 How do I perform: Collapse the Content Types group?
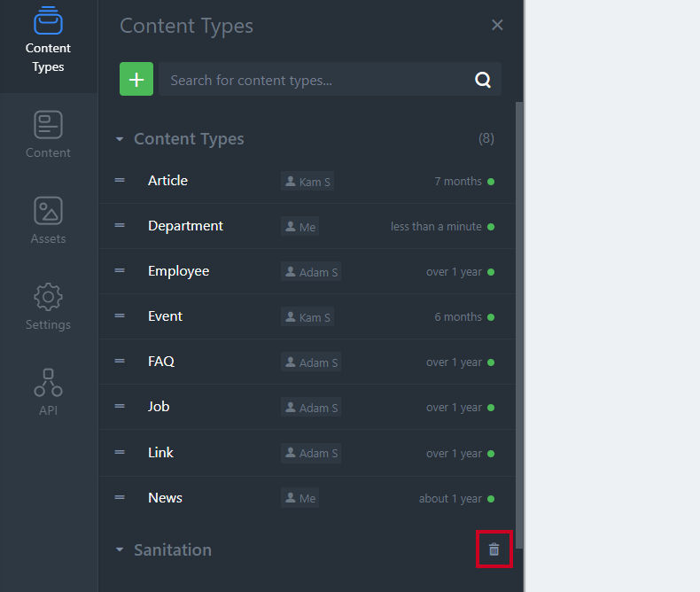(120, 139)
